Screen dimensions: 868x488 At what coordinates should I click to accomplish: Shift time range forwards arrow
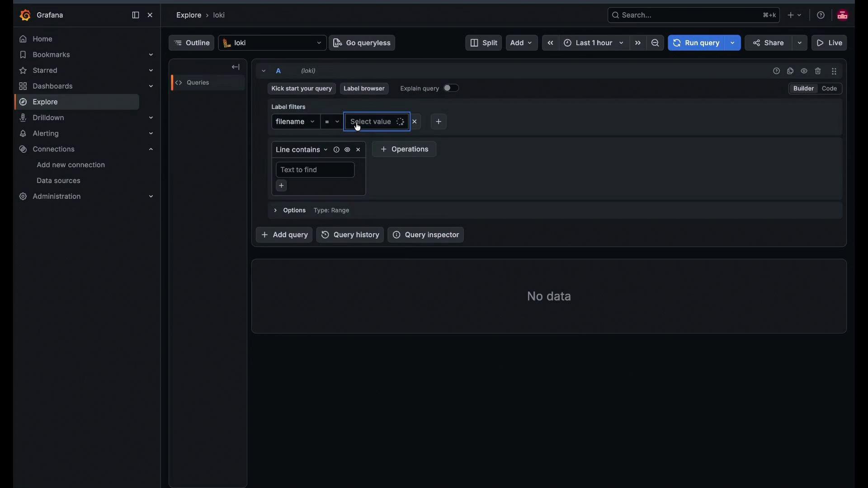tap(638, 43)
